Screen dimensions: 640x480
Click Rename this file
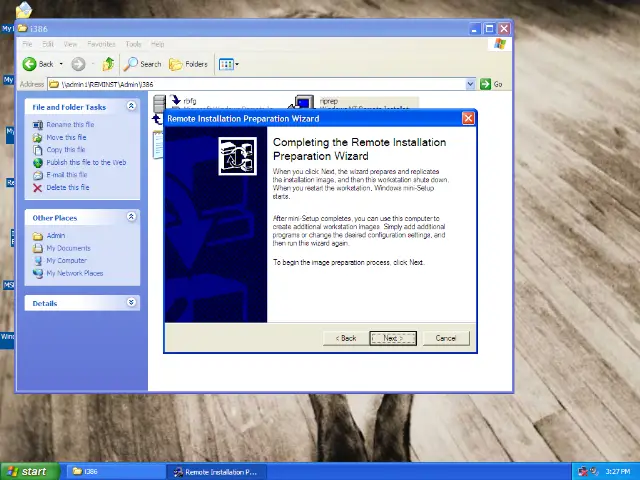[70, 124]
